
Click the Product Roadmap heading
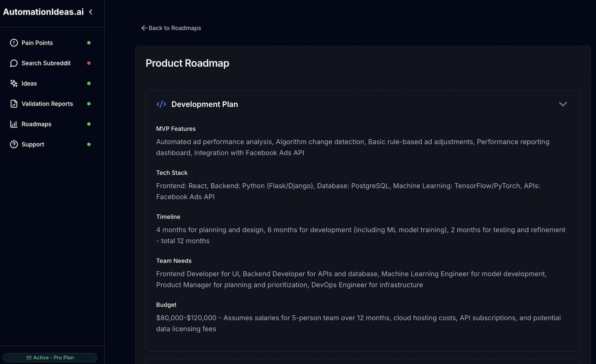(x=187, y=63)
